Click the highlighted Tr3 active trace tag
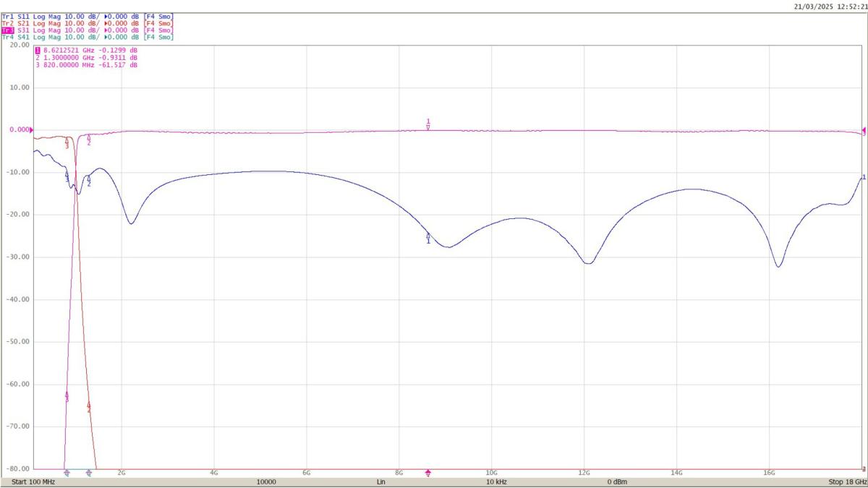 click(7, 30)
